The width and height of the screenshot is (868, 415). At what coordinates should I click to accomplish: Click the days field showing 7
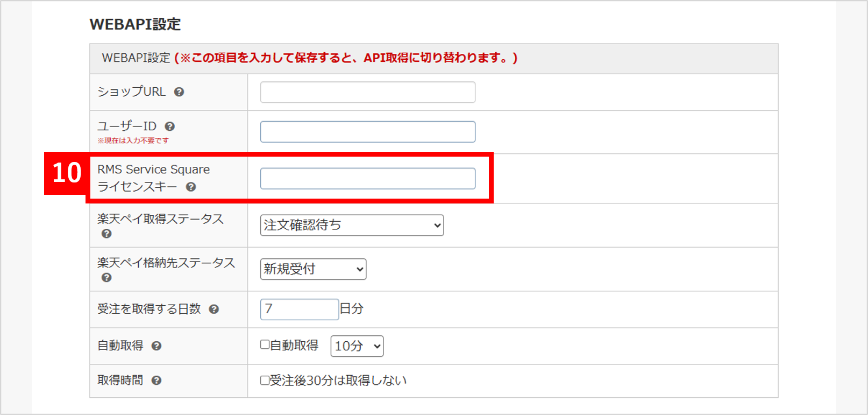(299, 310)
